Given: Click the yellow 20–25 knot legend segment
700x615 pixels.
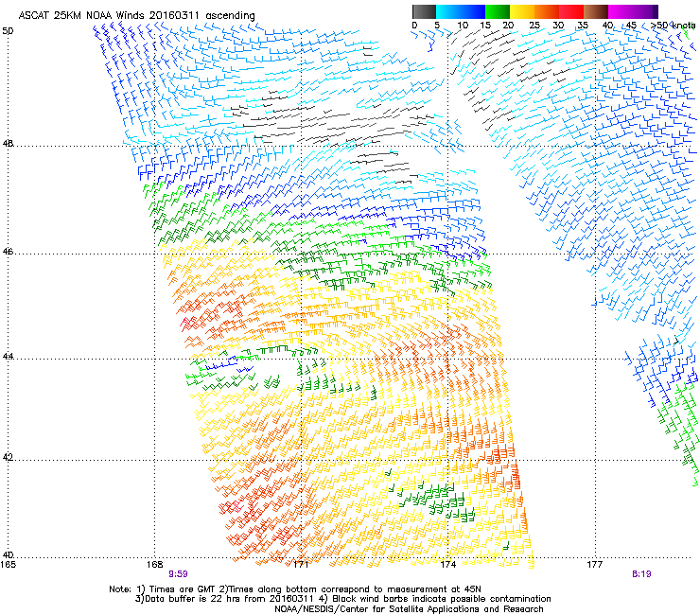Looking at the screenshot, I should pyautogui.click(x=522, y=11).
